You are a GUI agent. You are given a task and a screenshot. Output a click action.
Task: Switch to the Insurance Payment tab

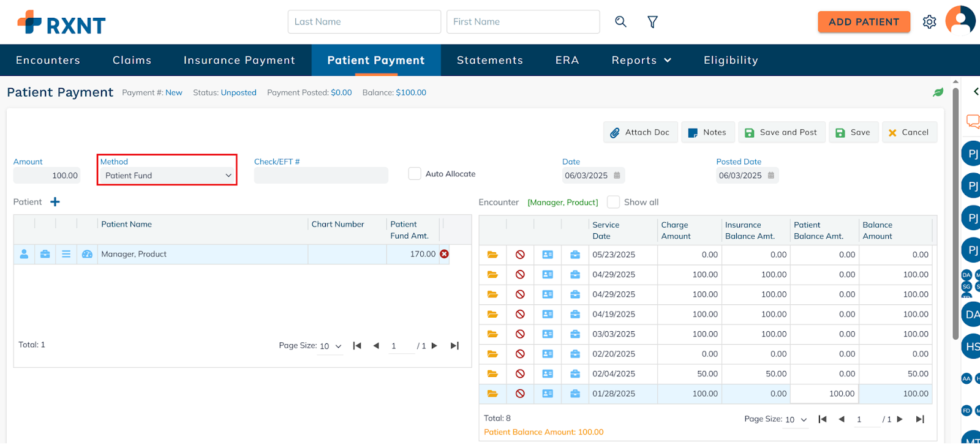pyautogui.click(x=239, y=60)
